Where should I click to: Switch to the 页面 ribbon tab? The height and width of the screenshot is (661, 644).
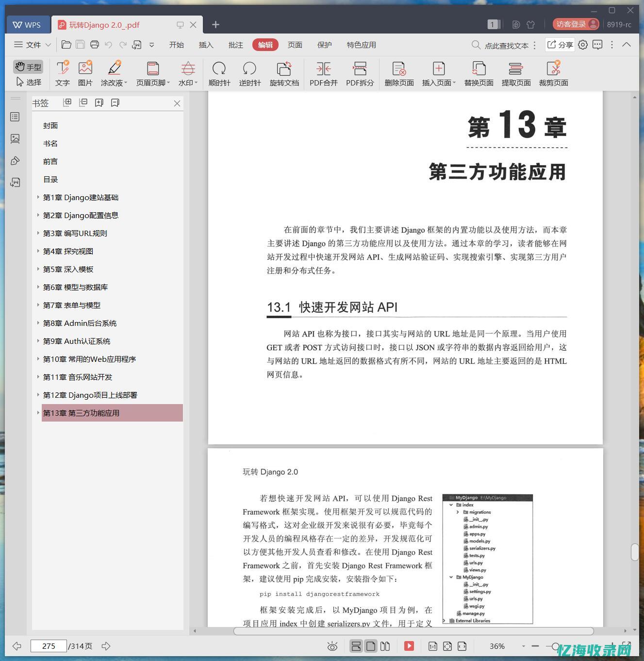tap(295, 45)
